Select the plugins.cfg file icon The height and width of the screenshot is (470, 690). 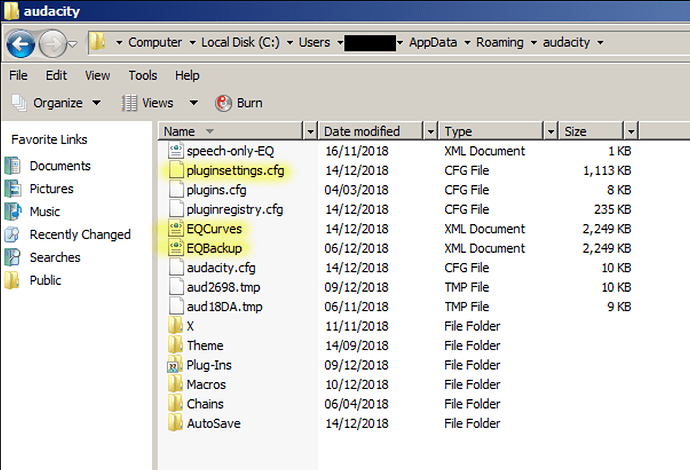click(x=176, y=190)
